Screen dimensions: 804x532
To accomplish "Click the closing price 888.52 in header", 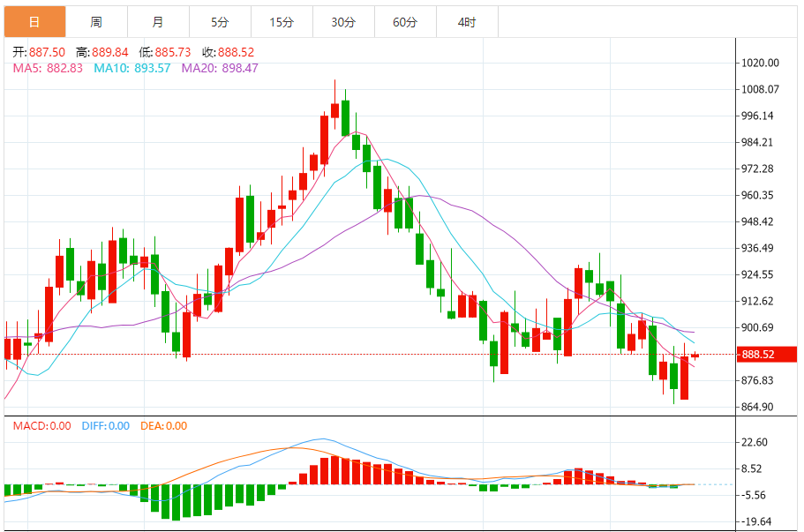I will (236, 52).
